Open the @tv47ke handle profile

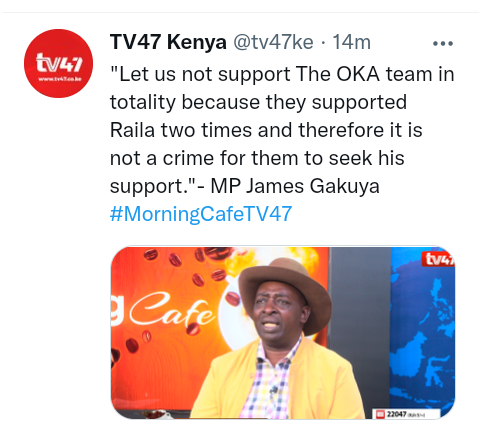pyautogui.click(x=273, y=43)
